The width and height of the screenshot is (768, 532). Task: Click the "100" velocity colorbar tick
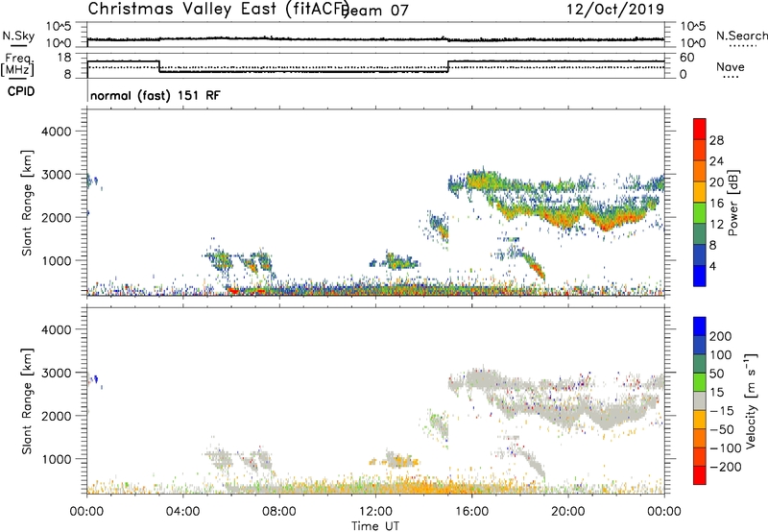click(721, 355)
